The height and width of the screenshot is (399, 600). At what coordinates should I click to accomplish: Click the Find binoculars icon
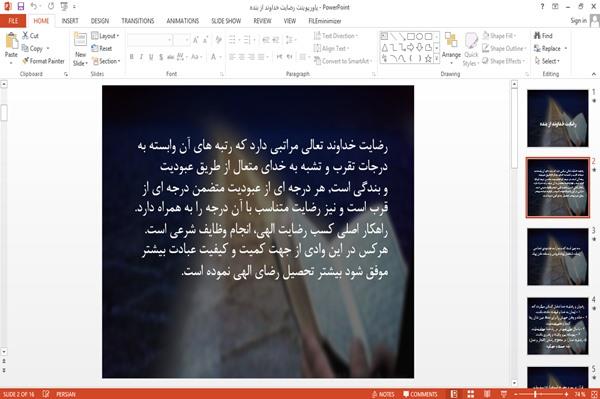[x=537, y=36]
